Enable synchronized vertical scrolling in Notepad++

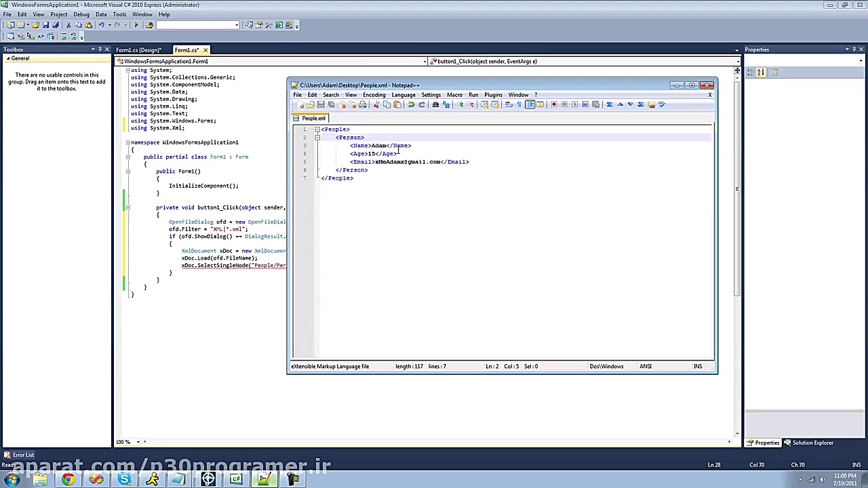click(x=483, y=104)
